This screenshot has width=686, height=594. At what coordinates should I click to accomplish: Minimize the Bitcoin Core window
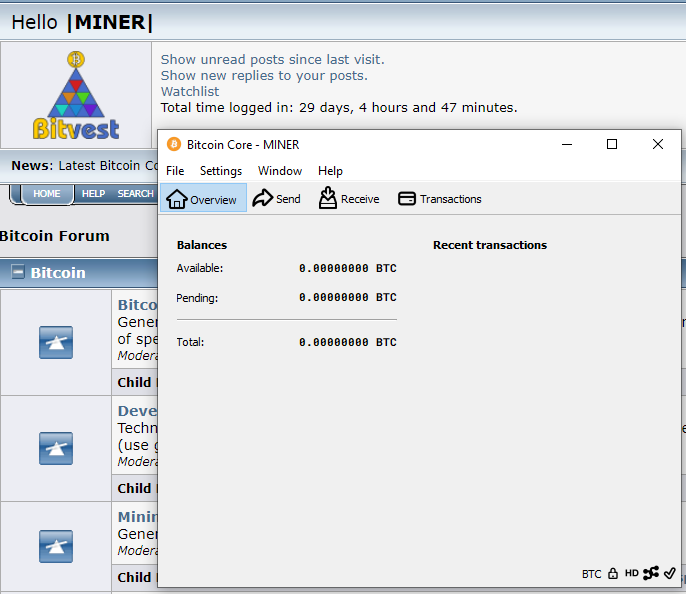tap(567, 144)
